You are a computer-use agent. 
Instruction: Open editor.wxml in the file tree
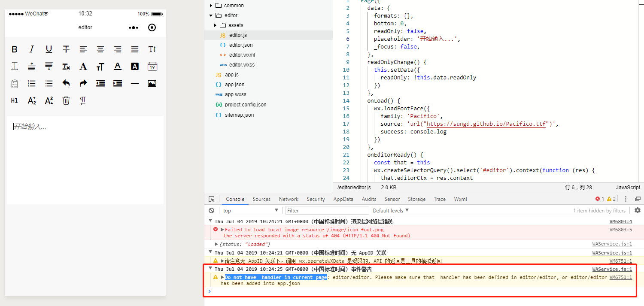pos(242,55)
